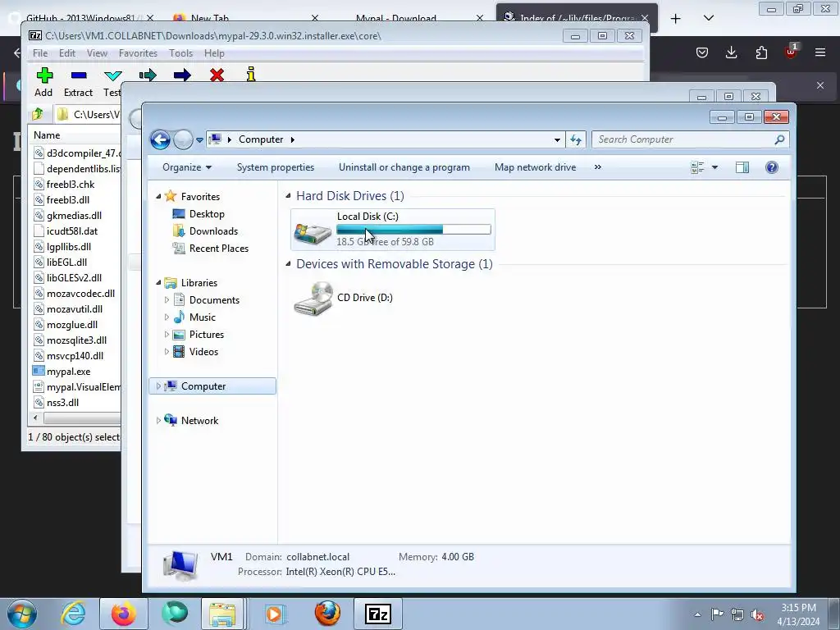840x630 pixels.
Task: Open the 7-Zip File menu
Action: point(40,53)
